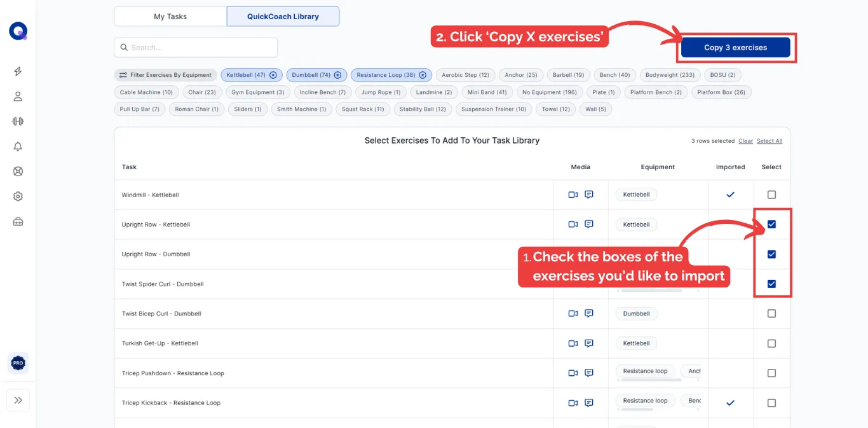Play video for Tricep Kickback - Resistance Loop
The height and width of the screenshot is (428, 868).
(573, 403)
